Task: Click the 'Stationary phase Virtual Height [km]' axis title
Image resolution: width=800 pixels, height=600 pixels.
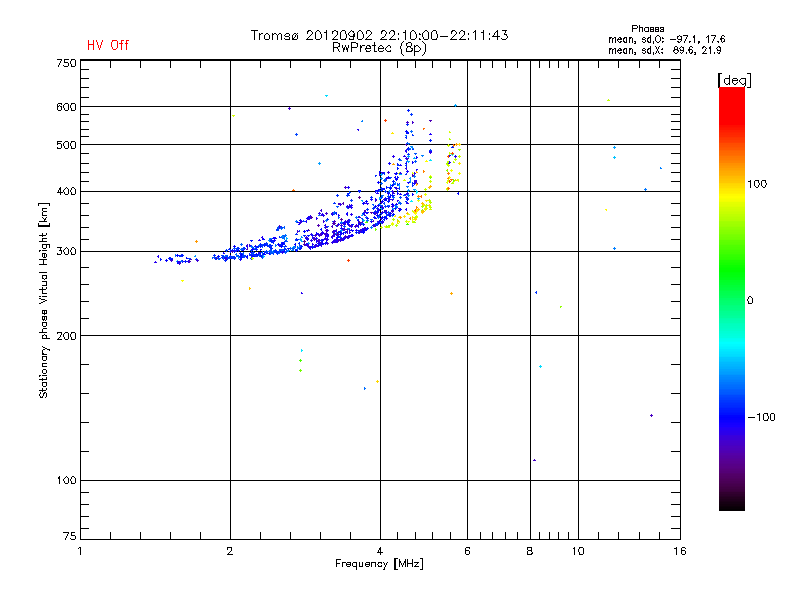Action: coord(44,300)
